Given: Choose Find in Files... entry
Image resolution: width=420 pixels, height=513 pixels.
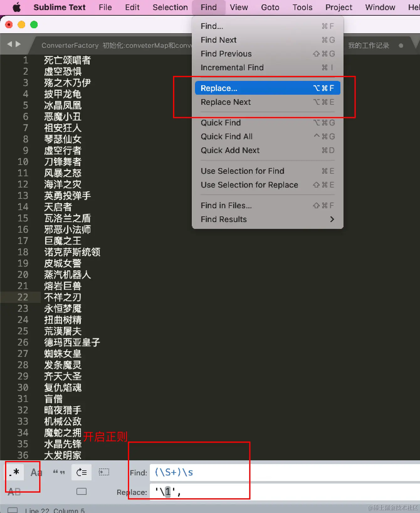Looking at the screenshot, I should 267,205.
